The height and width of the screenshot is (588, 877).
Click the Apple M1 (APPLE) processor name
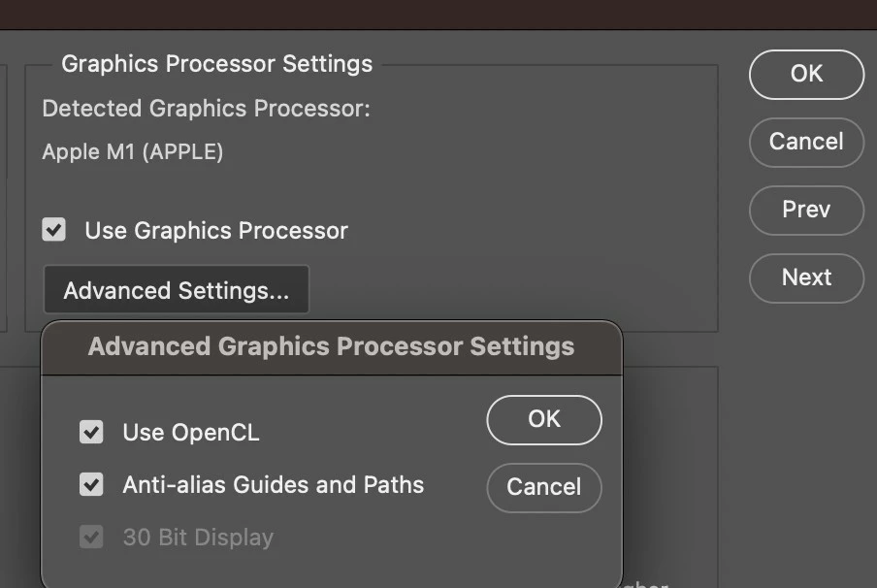point(133,152)
